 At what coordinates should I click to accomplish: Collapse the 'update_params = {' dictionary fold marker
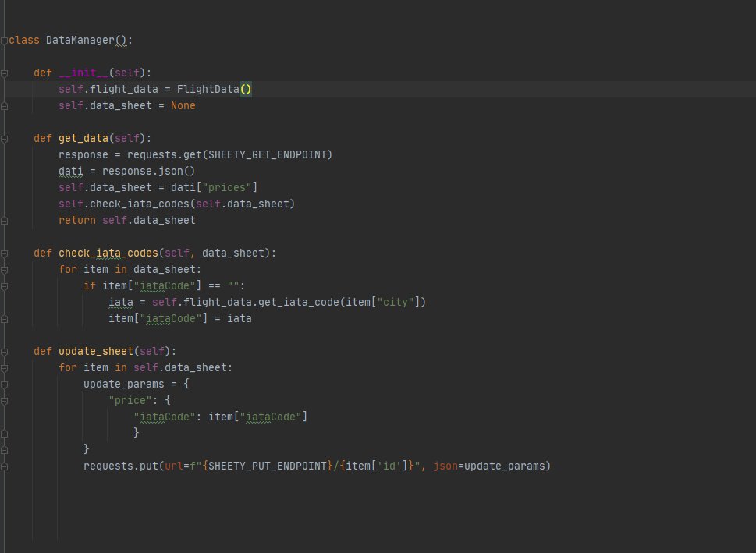click(5, 385)
